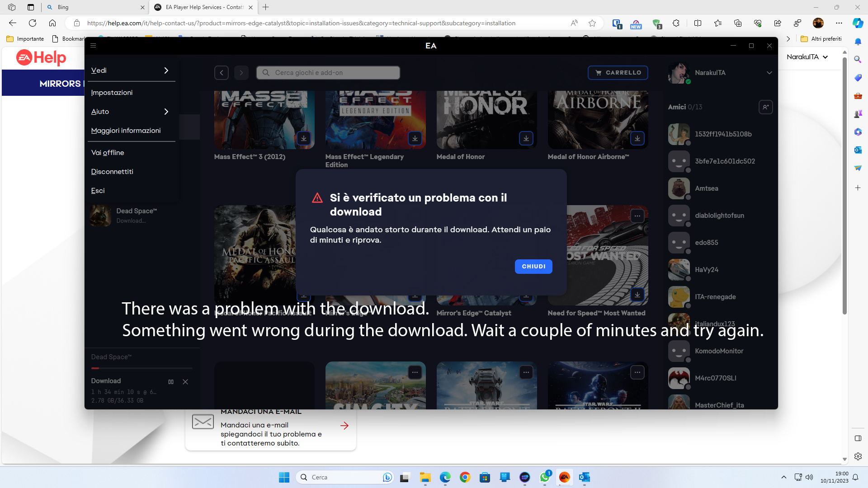Open the Edge sidebar search icon
The width and height of the screenshot is (868, 488).
coord(858,60)
